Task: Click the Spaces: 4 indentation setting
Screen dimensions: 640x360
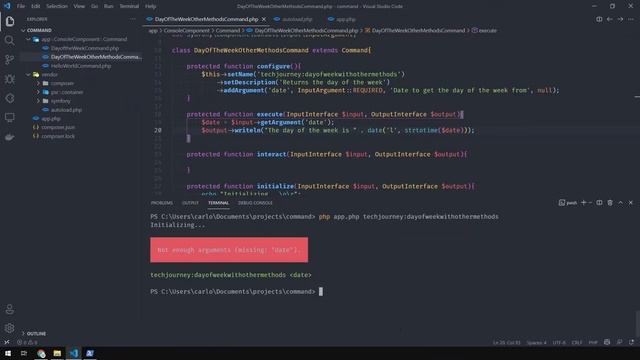Action: tap(536, 342)
